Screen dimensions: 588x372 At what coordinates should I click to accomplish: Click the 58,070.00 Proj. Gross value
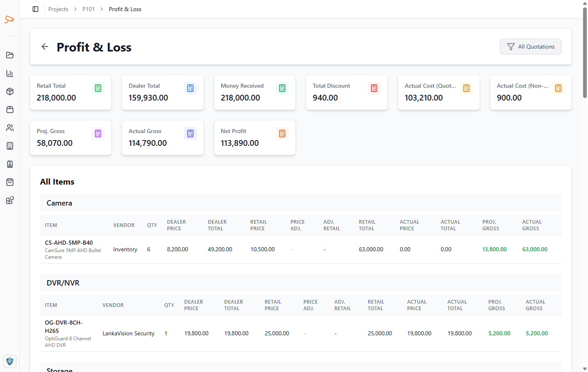54,143
